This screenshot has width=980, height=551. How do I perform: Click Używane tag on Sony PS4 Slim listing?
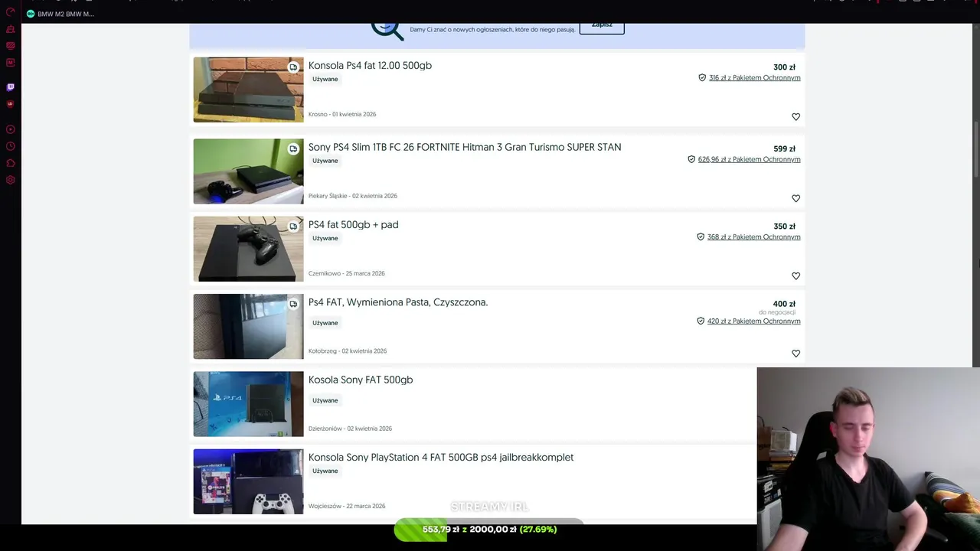tap(325, 161)
